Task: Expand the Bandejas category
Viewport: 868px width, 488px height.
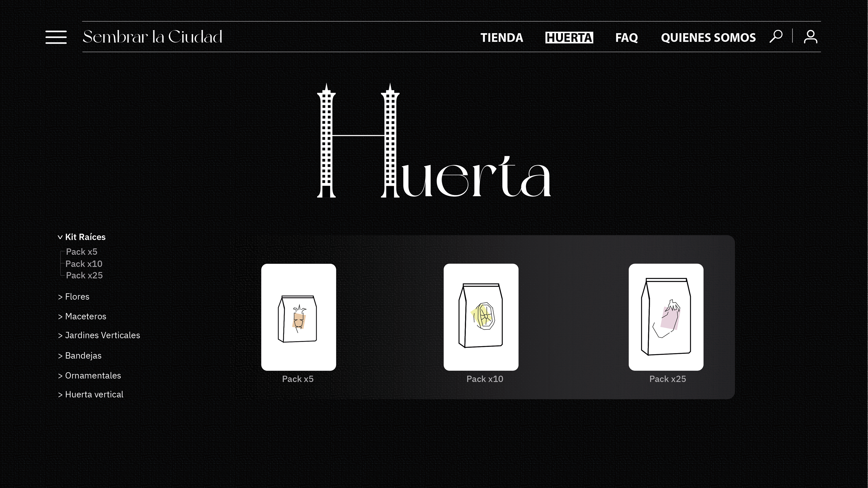Action: (x=80, y=356)
